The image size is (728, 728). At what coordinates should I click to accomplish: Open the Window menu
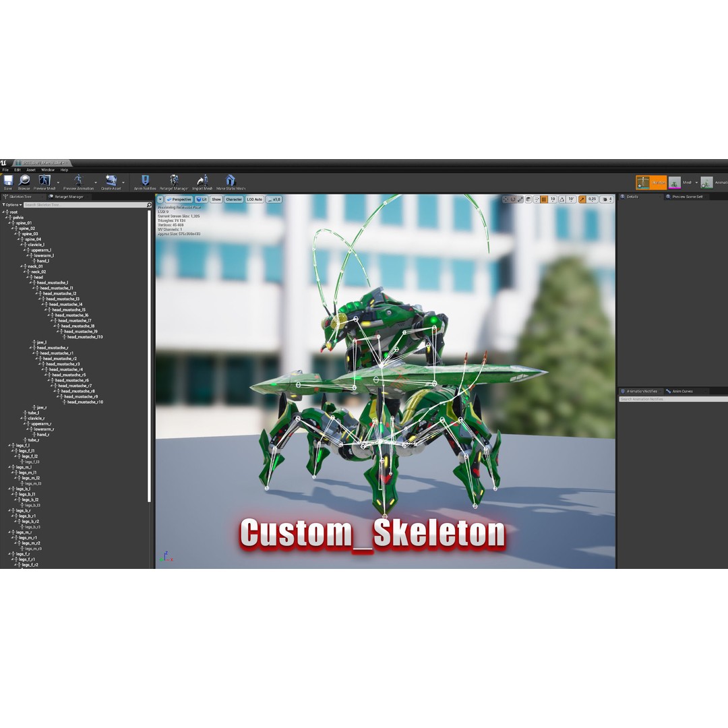coord(48,170)
